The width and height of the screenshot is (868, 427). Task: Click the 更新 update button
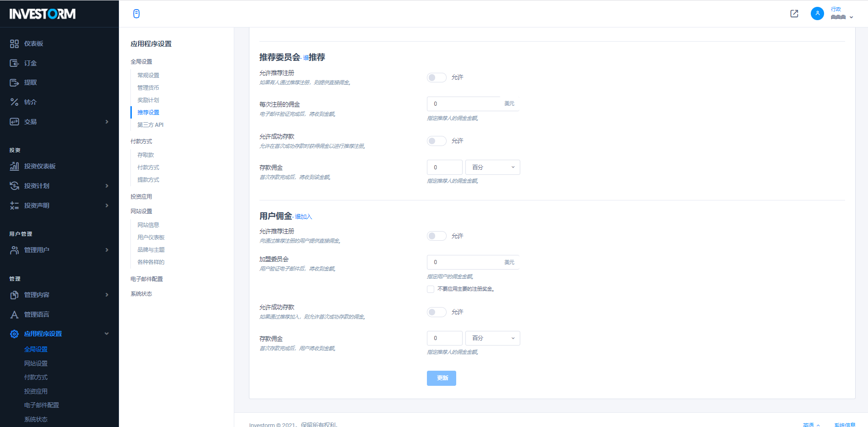(x=442, y=378)
